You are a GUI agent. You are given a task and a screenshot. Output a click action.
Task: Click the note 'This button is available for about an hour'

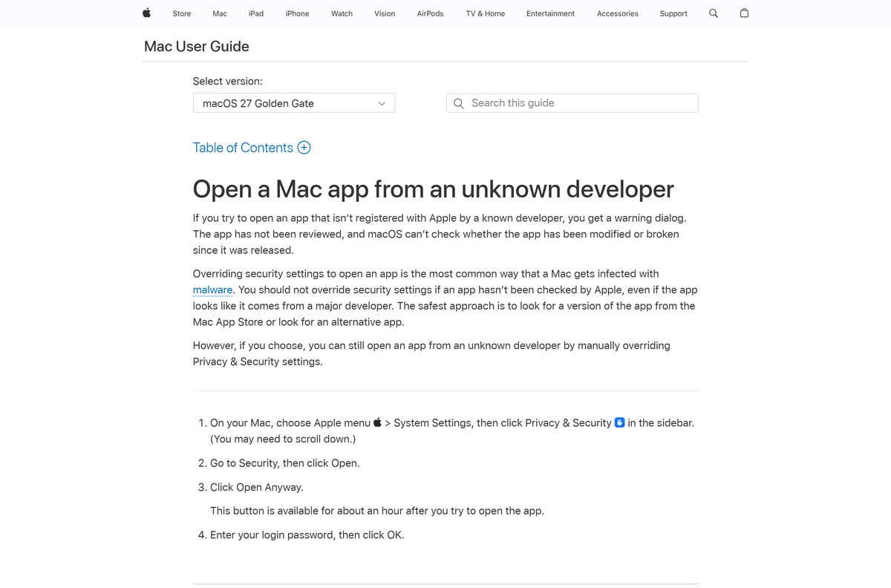click(377, 511)
